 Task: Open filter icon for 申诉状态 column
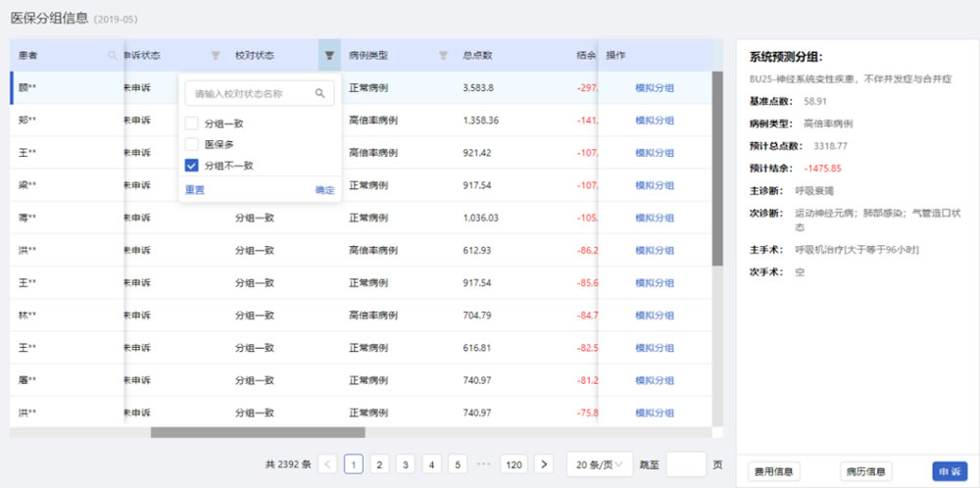pos(216,56)
